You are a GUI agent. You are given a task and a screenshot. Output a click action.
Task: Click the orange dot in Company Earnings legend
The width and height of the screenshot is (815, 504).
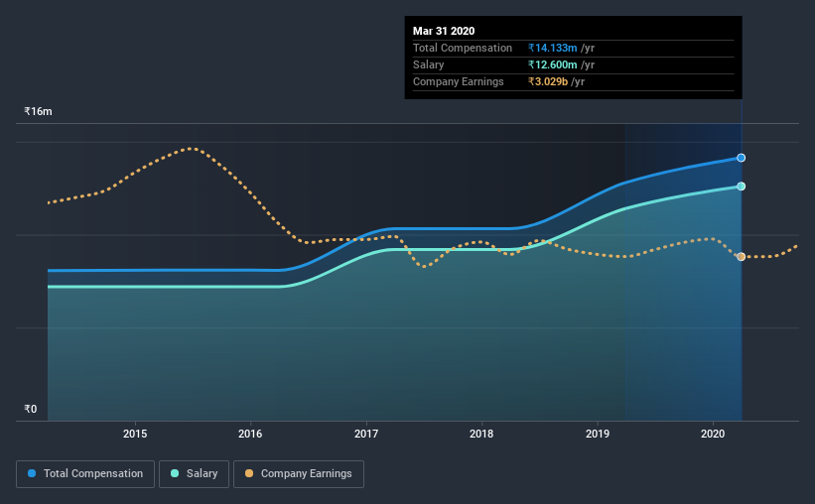[x=249, y=473]
